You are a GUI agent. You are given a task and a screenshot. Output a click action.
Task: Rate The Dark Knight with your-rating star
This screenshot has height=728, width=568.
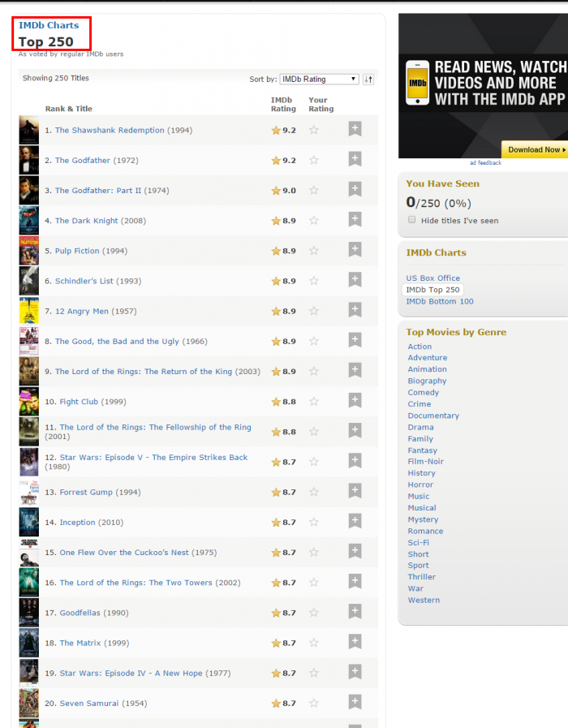click(314, 221)
